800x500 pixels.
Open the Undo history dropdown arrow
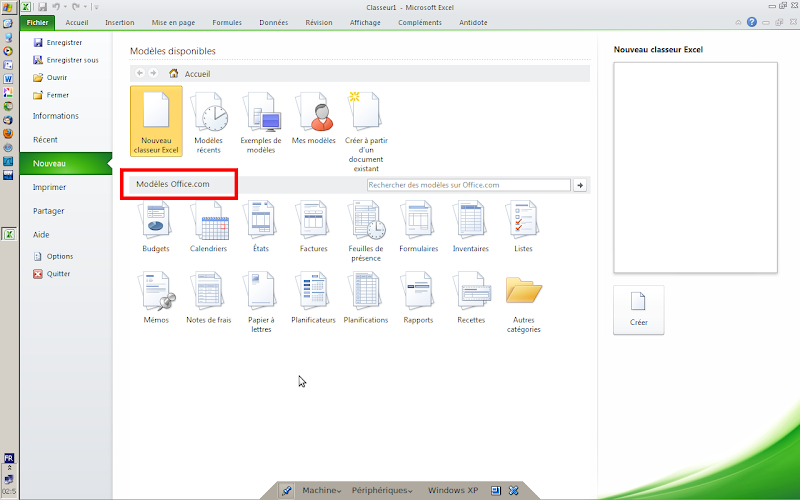tap(65, 7)
